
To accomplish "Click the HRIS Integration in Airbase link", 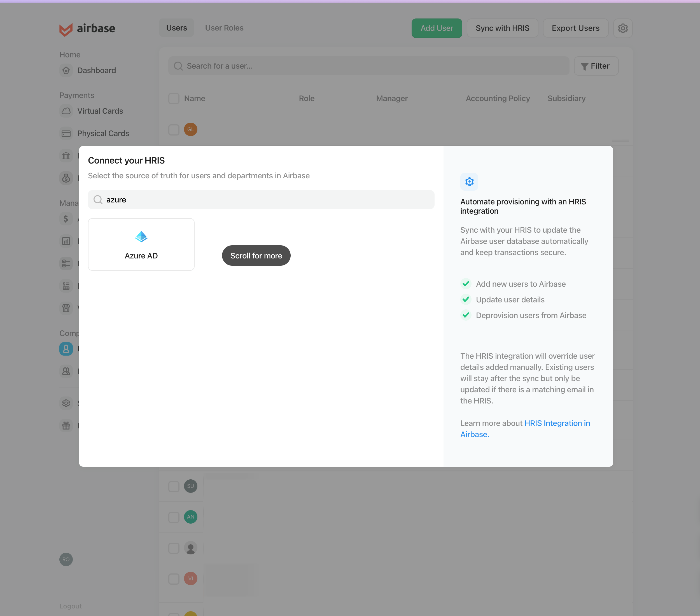I will 525,428.
